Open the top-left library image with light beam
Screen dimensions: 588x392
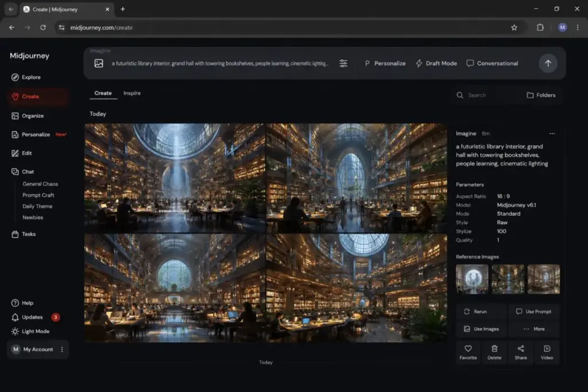click(175, 178)
